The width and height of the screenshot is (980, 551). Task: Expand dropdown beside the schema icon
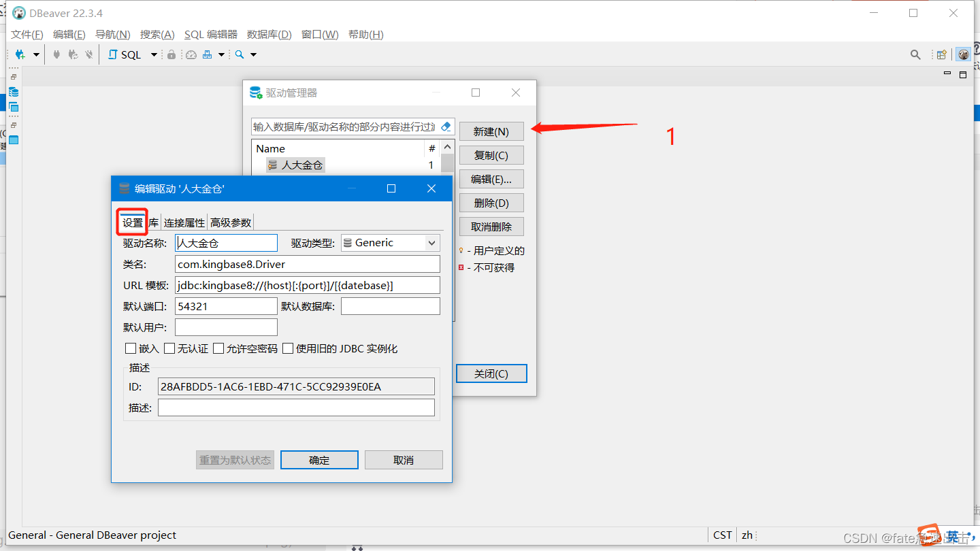(221, 54)
